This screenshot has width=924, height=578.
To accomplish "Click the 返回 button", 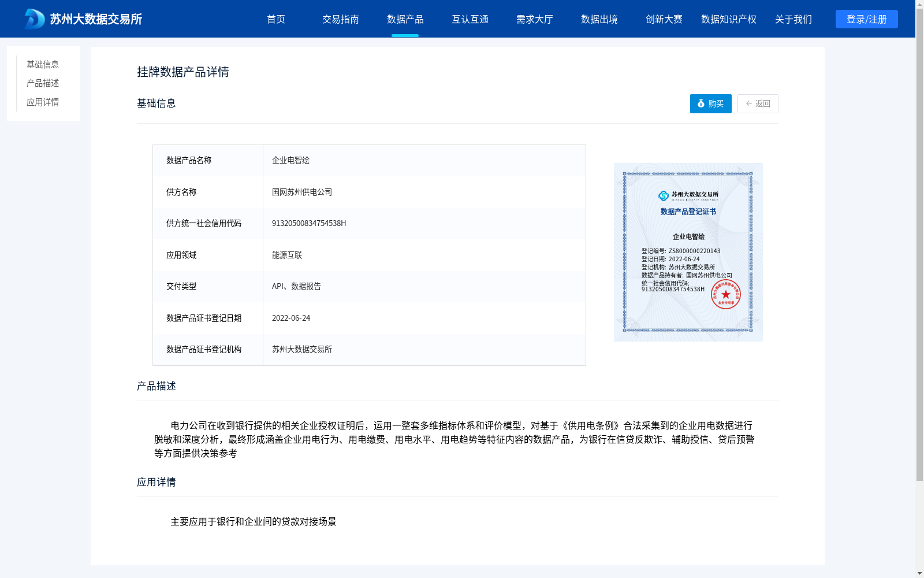I will point(758,103).
